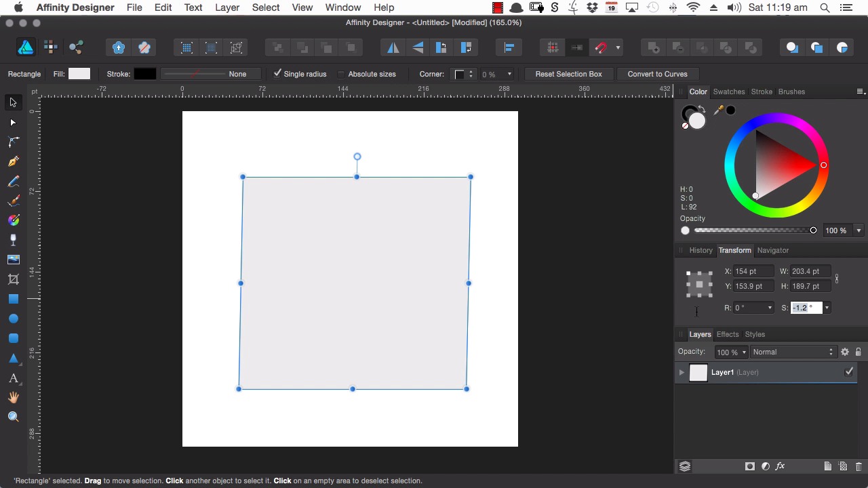Open Color panel options menu
The height and width of the screenshot is (488, 868).
(x=860, y=91)
